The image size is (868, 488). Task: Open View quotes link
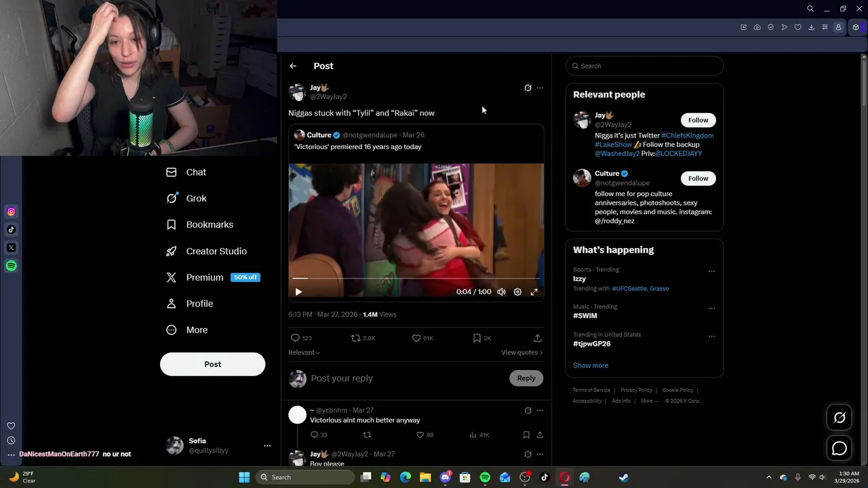[x=521, y=352]
